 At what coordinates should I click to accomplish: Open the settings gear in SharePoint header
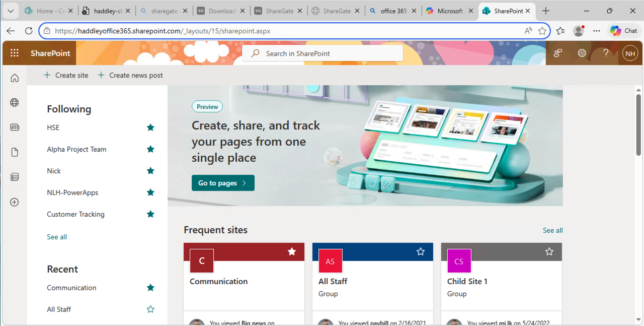(582, 53)
